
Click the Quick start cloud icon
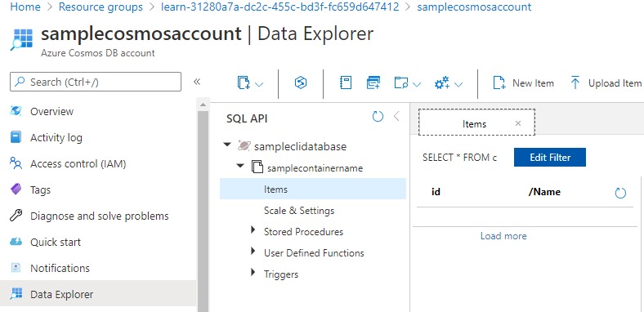pyautogui.click(x=16, y=242)
